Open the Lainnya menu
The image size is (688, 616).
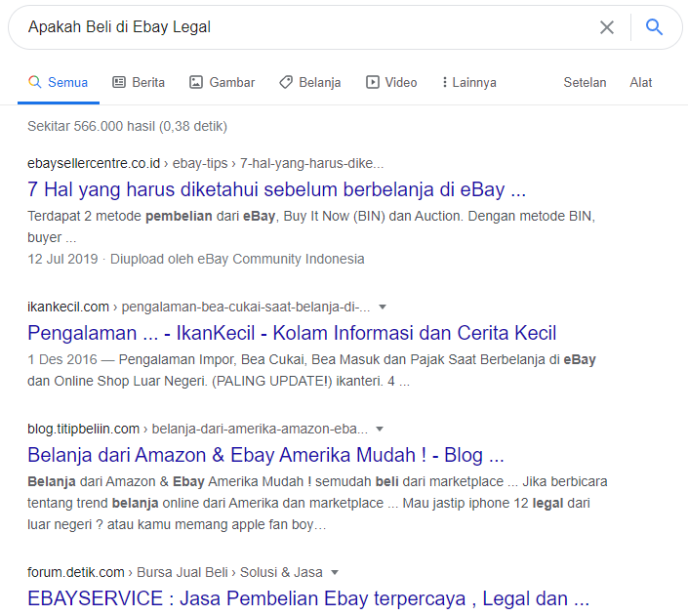click(x=469, y=83)
